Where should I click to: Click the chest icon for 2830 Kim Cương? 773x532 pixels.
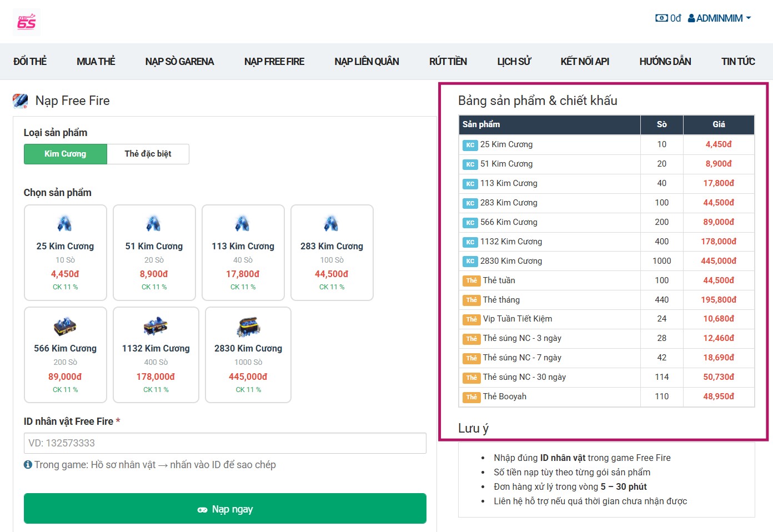(x=248, y=327)
